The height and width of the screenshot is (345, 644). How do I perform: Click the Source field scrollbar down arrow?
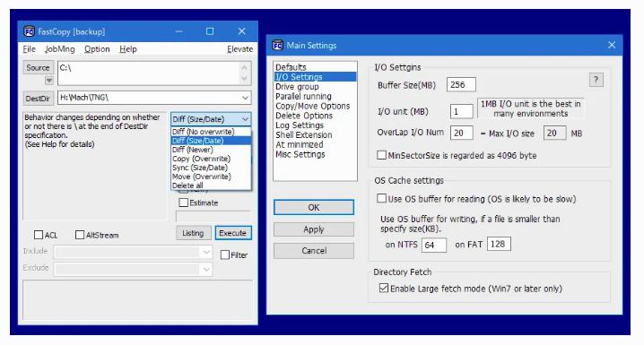(245, 79)
